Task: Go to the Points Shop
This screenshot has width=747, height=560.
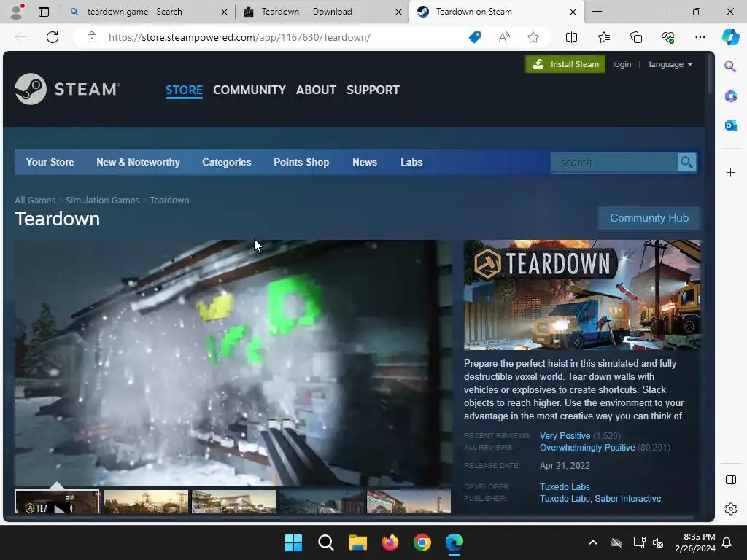Action: click(x=301, y=163)
